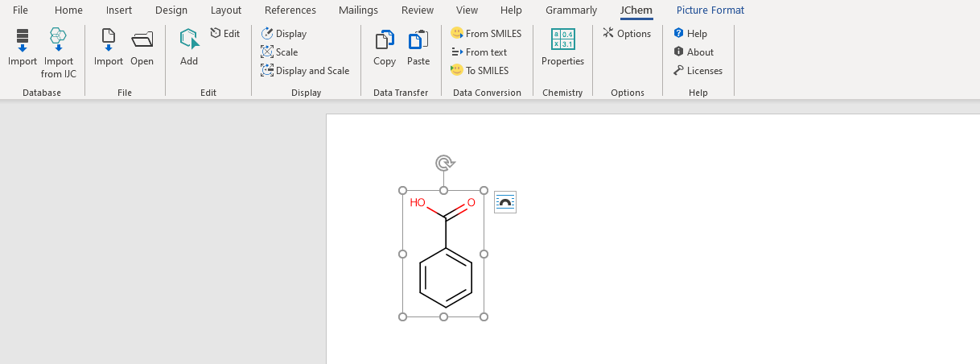Open the Licenses dialog

[x=698, y=71]
